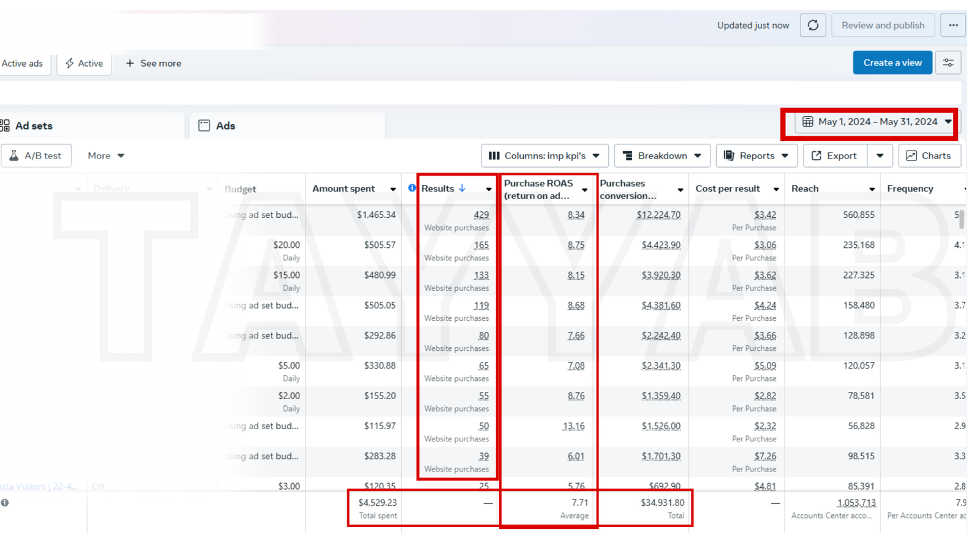Open the Export options dropdown arrow
Viewport: 980px width, 551px height.
[880, 156]
